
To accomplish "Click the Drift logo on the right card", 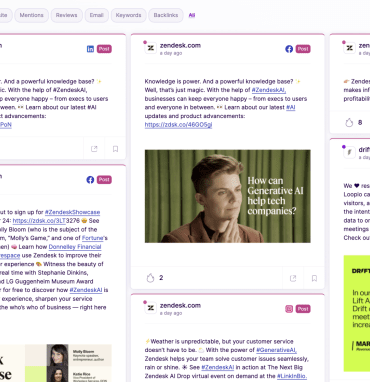I will pos(349,153).
